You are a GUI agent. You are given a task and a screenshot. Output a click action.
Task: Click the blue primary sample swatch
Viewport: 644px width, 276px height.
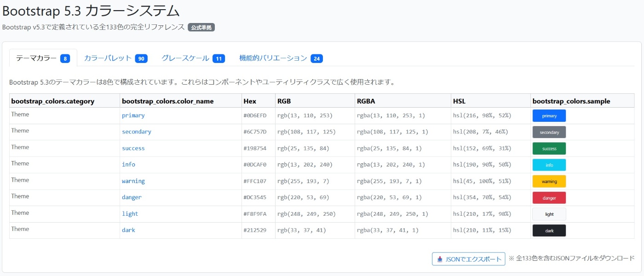tap(549, 116)
